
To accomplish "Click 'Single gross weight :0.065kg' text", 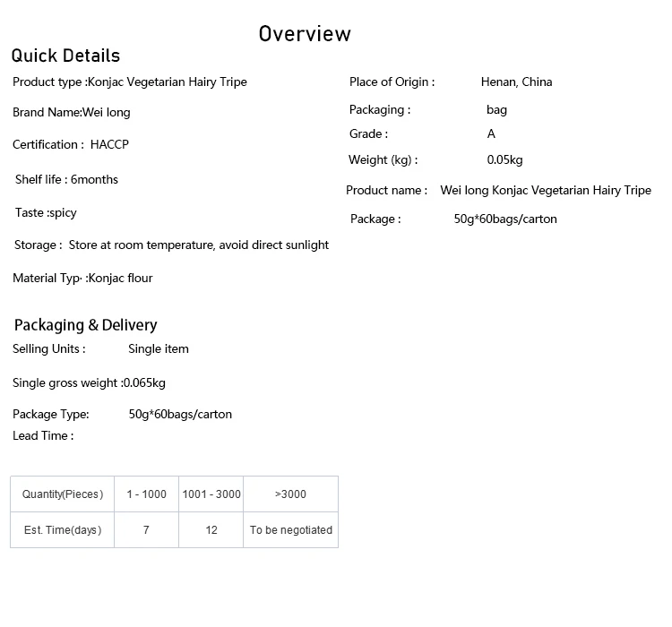I will [x=89, y=382].
